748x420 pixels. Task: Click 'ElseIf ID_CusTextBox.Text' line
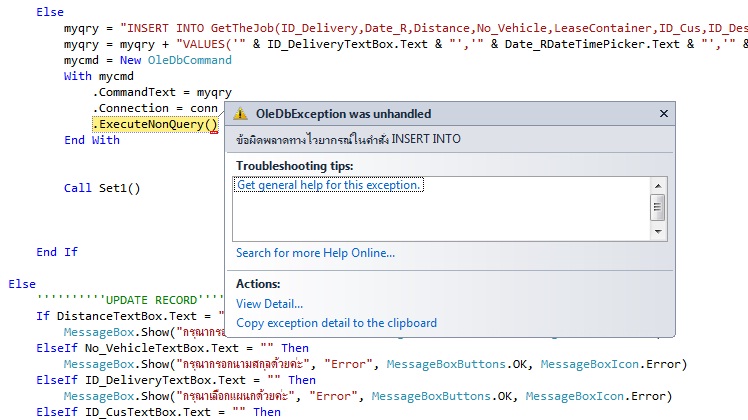(158, 412)
